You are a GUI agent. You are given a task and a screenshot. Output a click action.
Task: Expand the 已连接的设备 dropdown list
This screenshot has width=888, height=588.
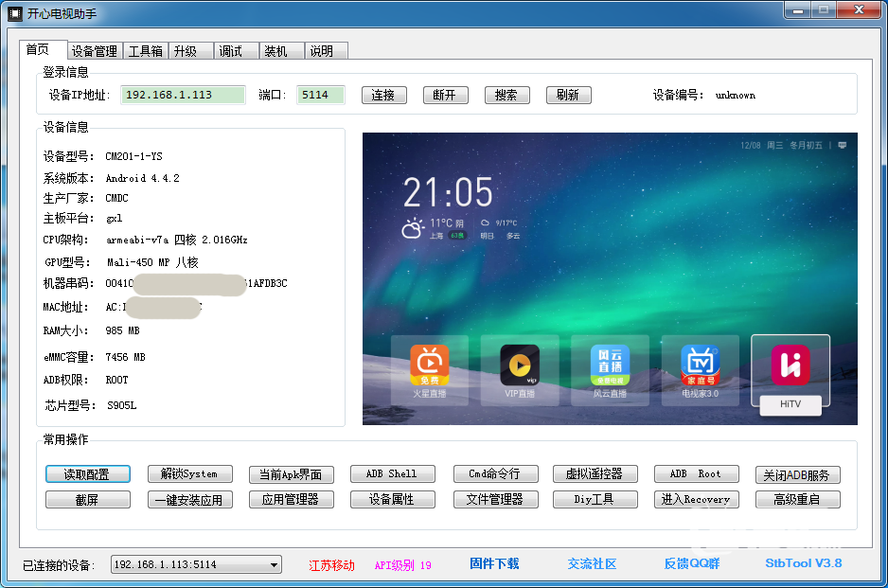click(274, 564)
